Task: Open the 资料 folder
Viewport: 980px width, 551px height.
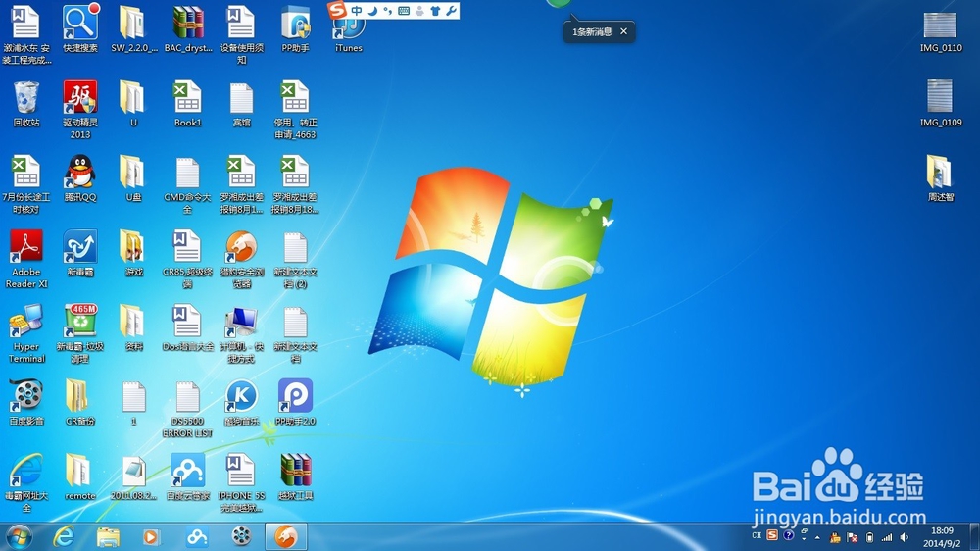Action: (x=133, y=327)
